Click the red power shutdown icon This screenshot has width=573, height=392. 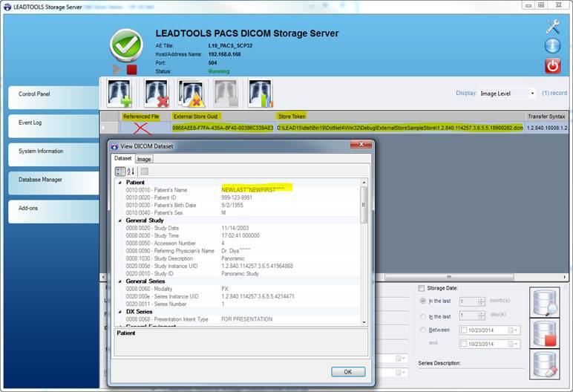click(x=552, y=66)
